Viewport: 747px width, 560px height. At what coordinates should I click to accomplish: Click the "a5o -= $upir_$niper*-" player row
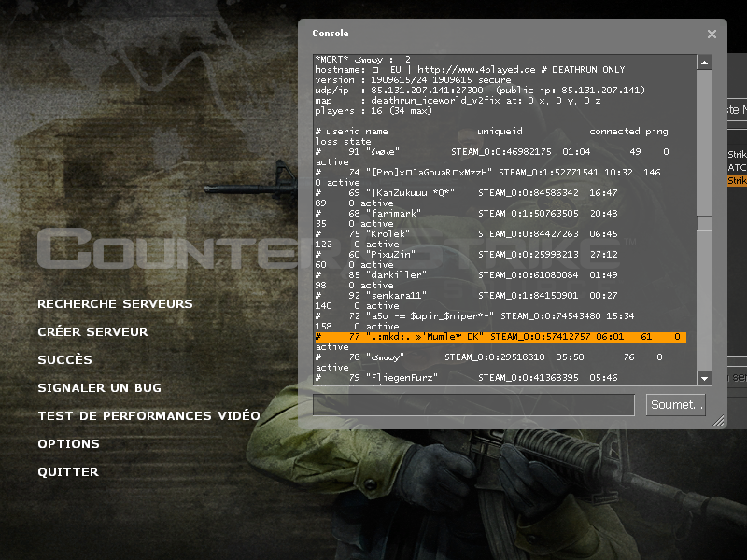474,315
